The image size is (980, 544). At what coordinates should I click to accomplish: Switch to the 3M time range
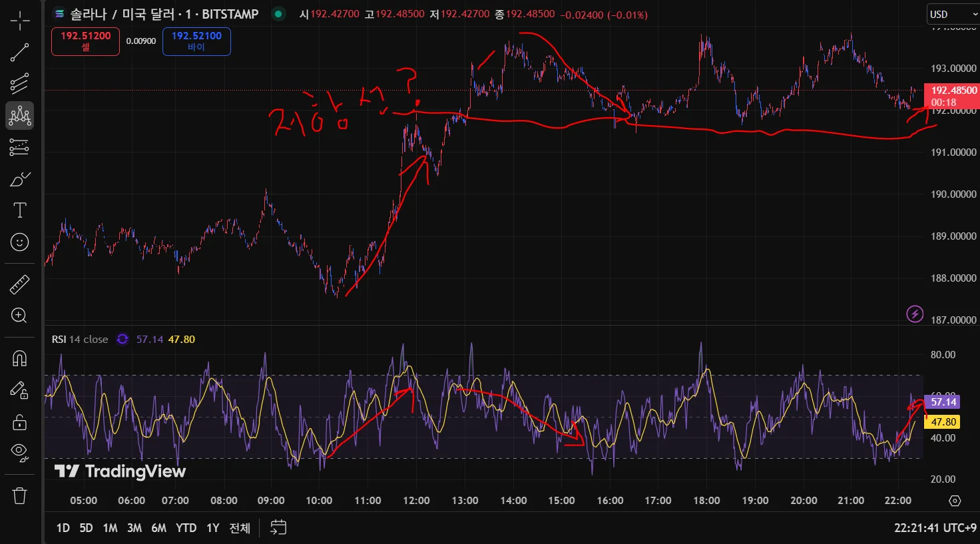pos(134,528)
